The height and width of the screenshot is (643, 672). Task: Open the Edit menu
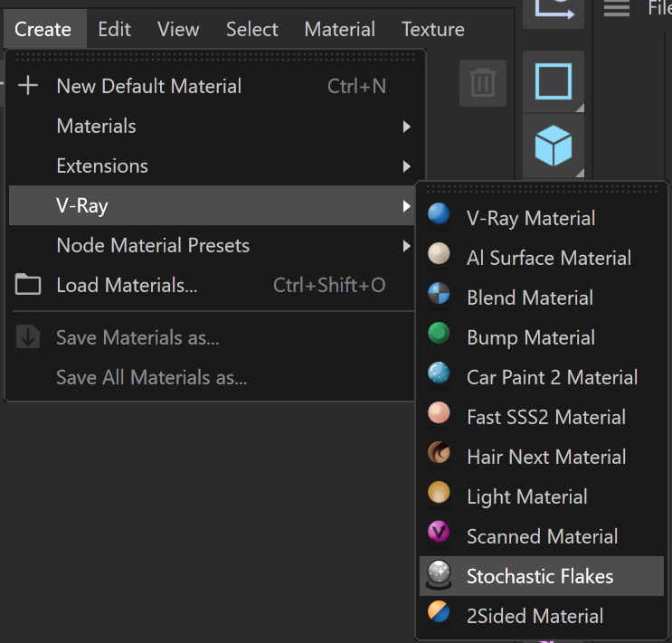[x=114, y=30]
